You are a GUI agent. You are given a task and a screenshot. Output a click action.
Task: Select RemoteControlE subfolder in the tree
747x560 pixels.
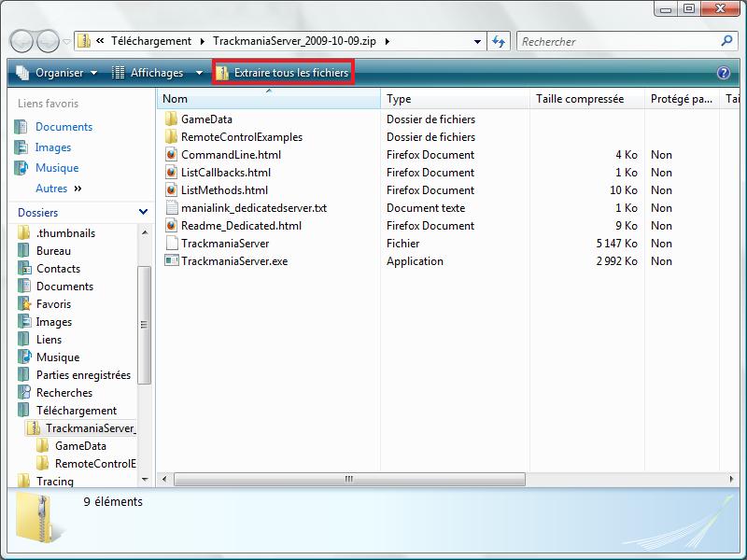tap(95, 463)
